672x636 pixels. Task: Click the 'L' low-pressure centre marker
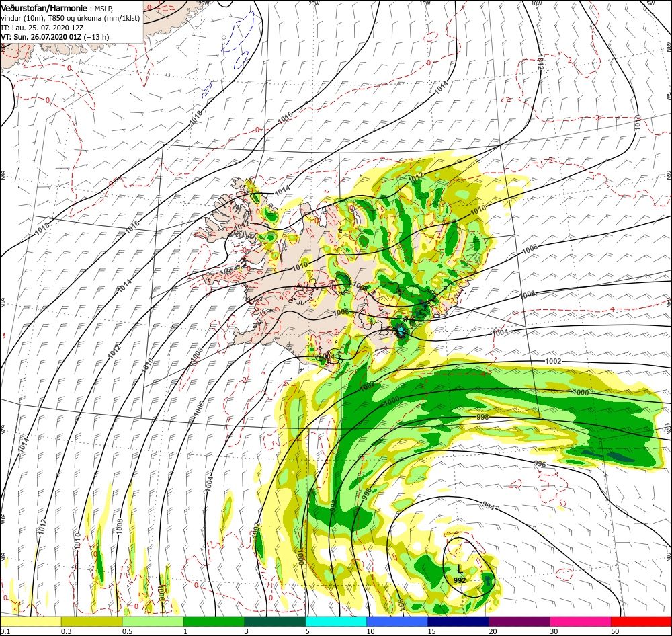click(x=460, y=569)
